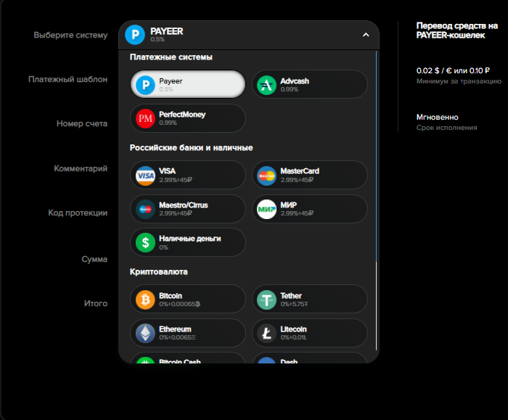Choose the Advcash payment option
508x420 pixels.
[x=310, y=85]
